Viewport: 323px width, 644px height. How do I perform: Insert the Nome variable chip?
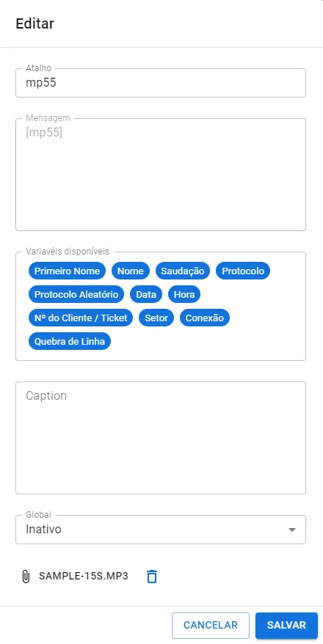tap(131, 271)
